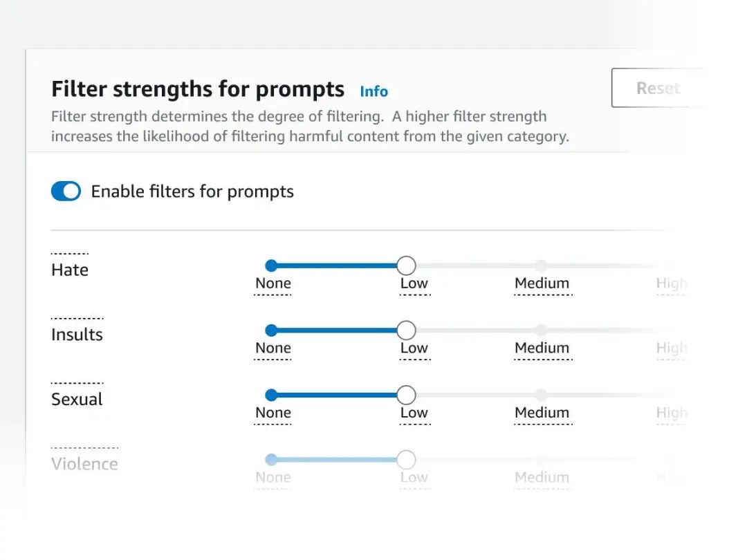Click the Hate category label
This screenshot has height=560, width=747.
70,270
